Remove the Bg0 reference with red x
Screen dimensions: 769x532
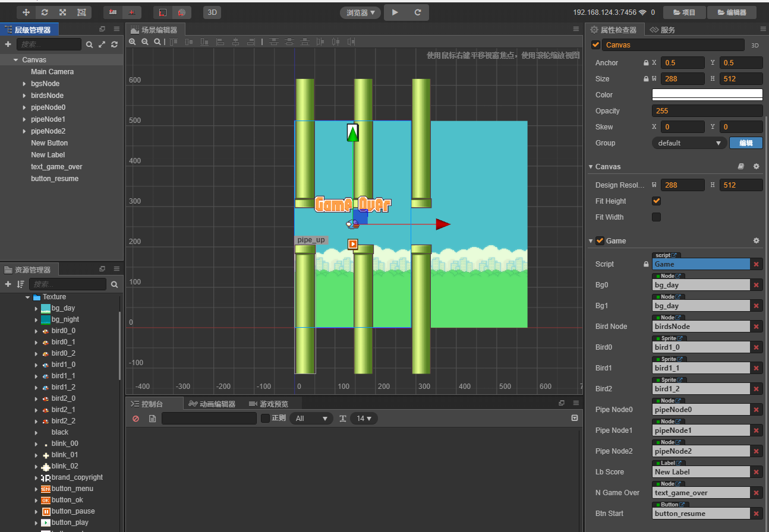pos(756,285)
